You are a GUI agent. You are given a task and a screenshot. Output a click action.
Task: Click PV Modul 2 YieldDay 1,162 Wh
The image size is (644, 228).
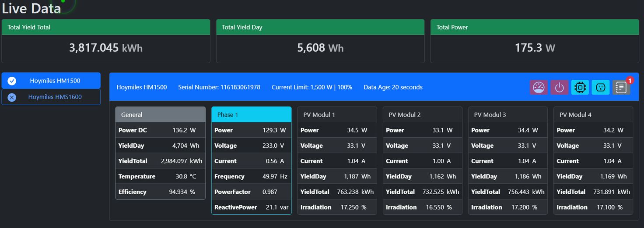(442, 176)
